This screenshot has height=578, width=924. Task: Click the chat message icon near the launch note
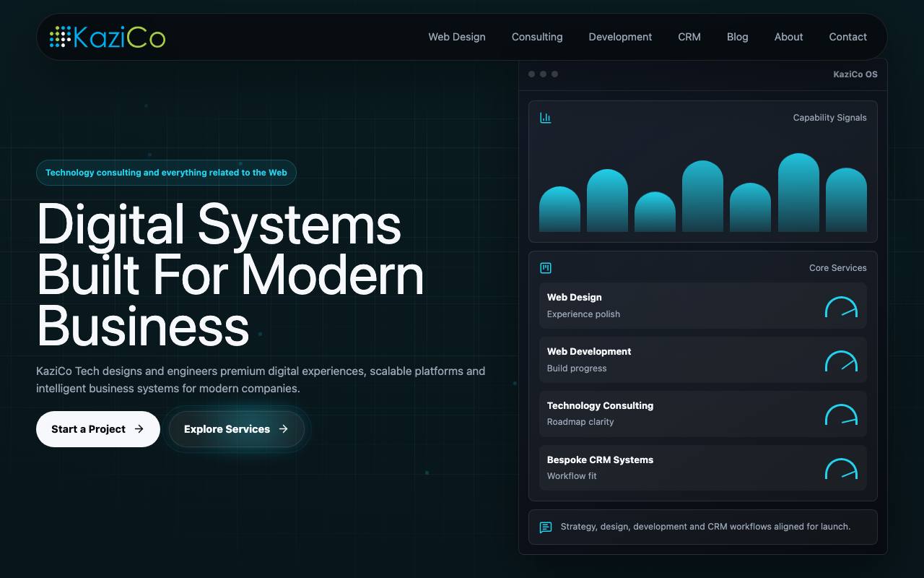pos(546,527)
